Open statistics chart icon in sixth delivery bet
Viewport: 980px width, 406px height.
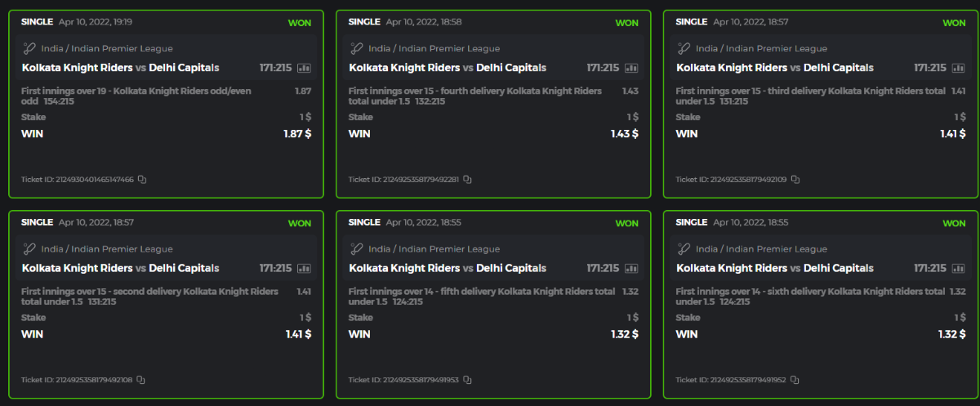click(x=959, y=268)
